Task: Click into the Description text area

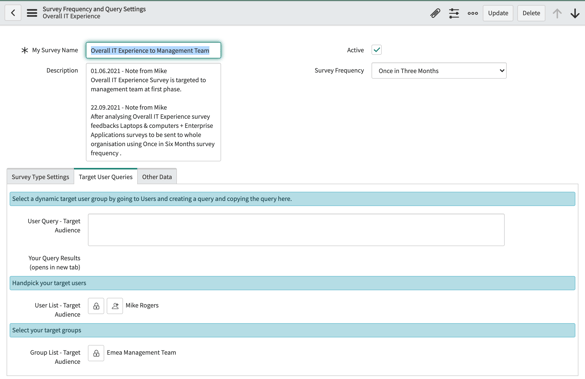Action: pyautogui.click(x=153, y=112)
